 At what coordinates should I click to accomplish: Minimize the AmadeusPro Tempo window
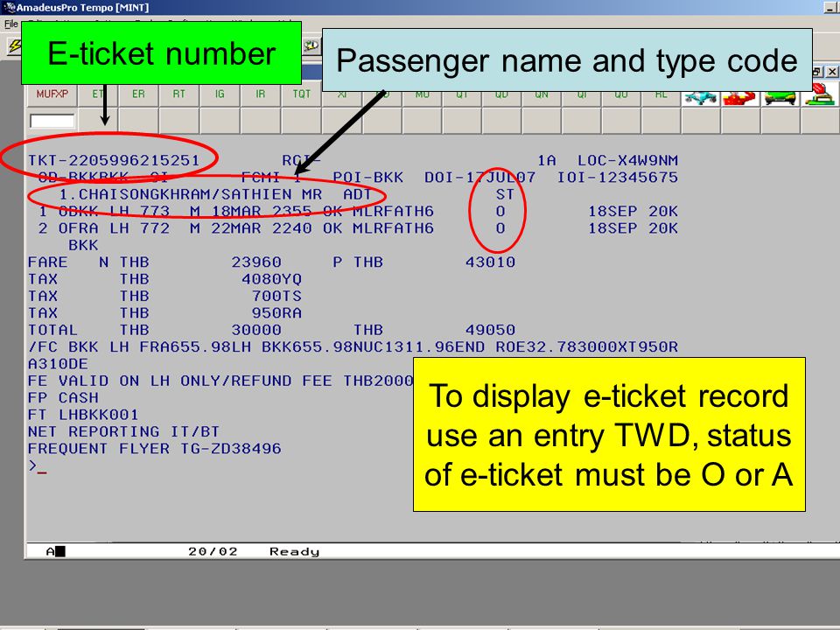[x=829, y=8]
